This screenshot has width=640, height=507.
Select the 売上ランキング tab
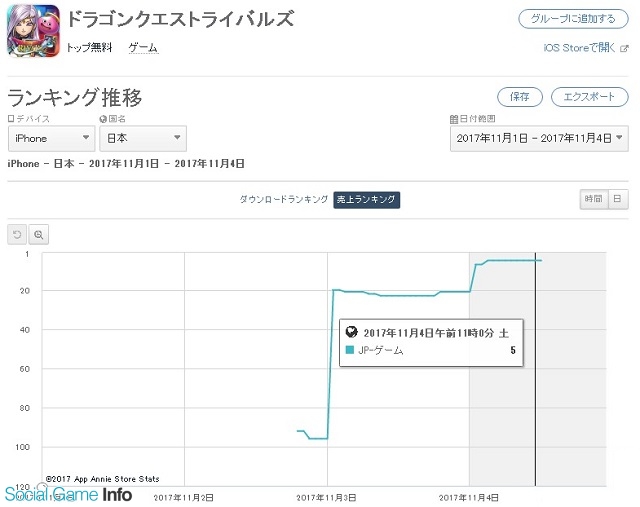coord(366,200)
